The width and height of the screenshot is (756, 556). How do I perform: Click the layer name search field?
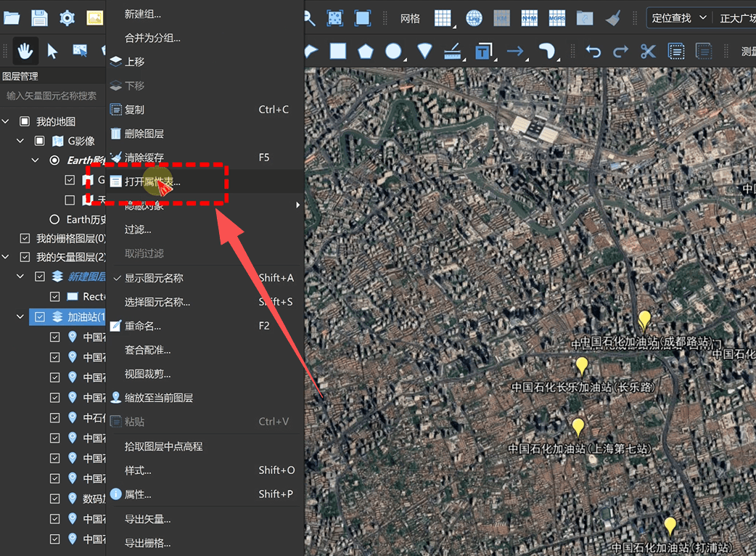click(x=52, y=96)
